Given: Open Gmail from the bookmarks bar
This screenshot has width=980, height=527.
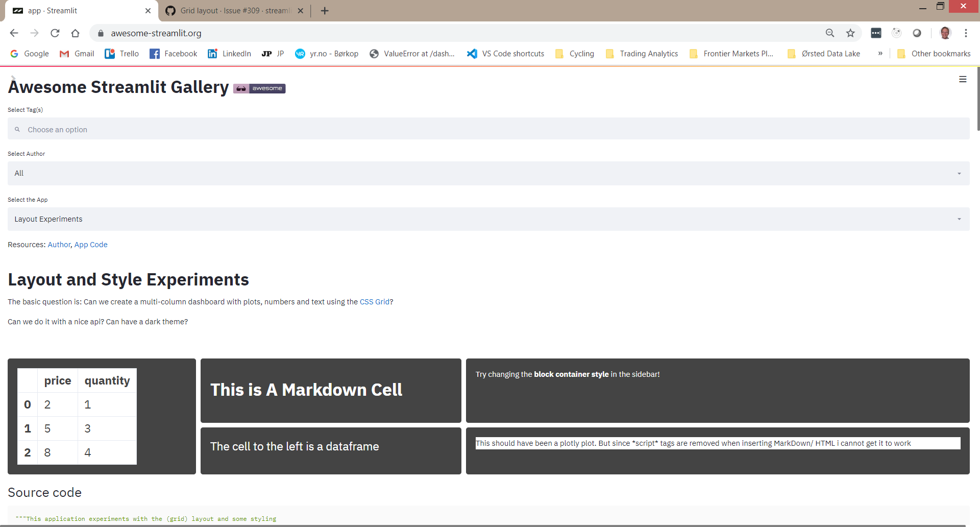Looking at the screenshot, I should [77, 53].
